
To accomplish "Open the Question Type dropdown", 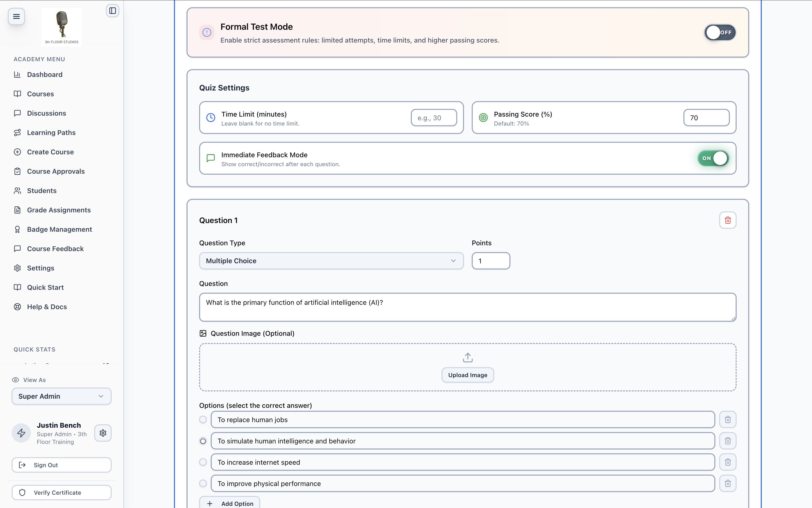I will (331, 261).
